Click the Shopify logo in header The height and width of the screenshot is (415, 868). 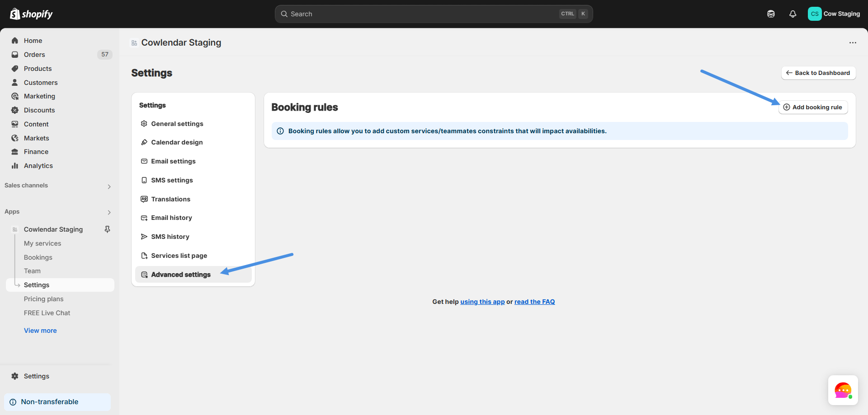31,14
